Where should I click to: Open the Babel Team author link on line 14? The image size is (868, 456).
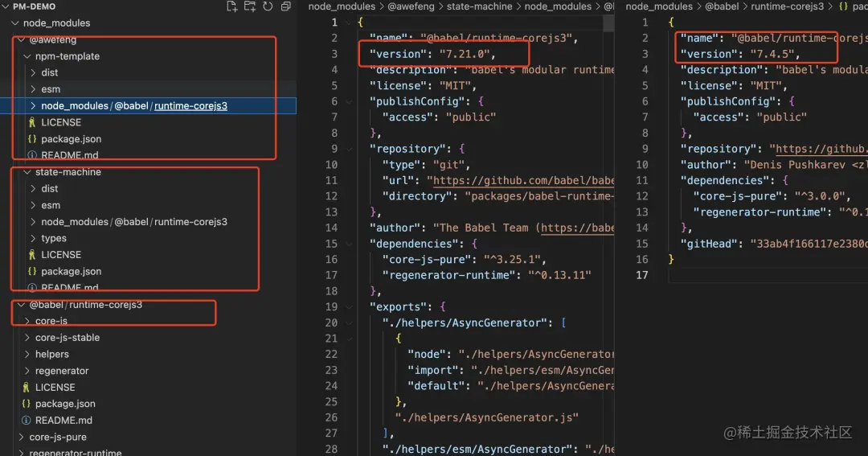[577, 228]
